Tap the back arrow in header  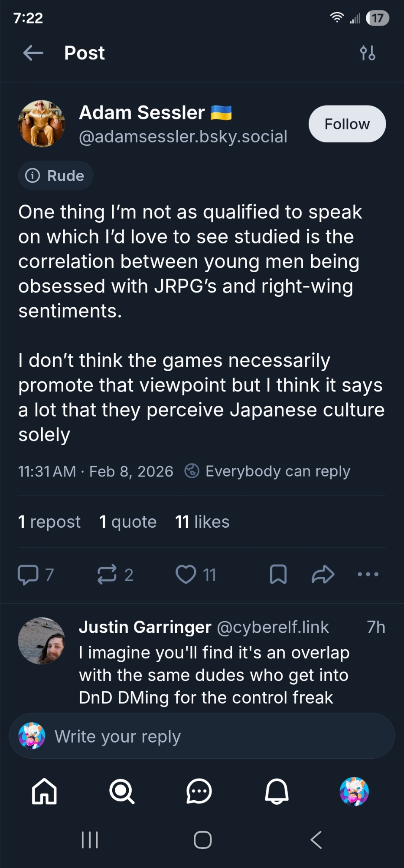pyautogui.click(x=33, y=53)
